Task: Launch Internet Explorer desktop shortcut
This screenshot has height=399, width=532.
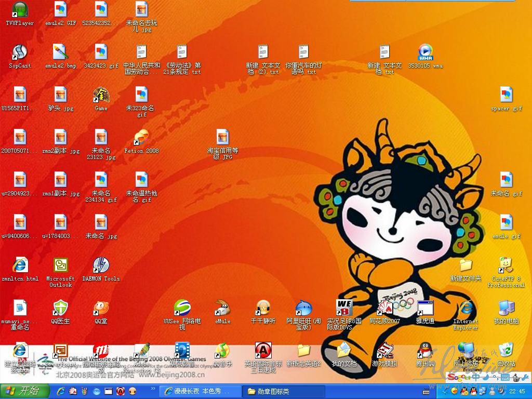Action: [465, 309]
